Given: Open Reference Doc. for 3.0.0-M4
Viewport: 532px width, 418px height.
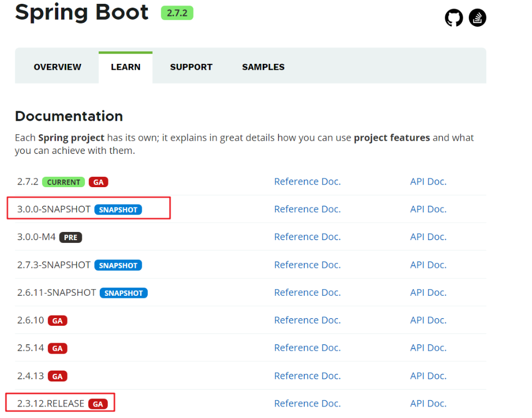Looking at the screenshot, I should tap(307, 237).
